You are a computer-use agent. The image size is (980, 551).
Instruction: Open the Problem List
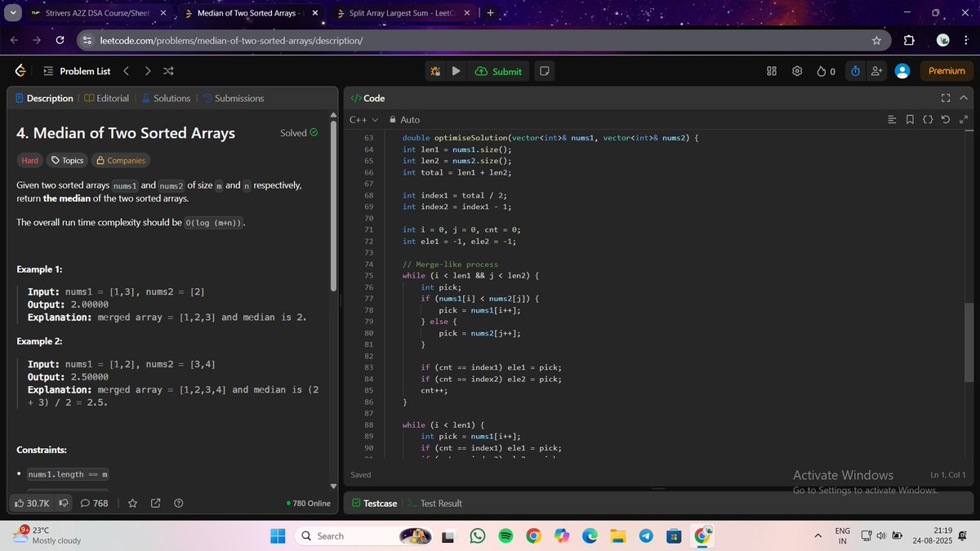[x=77, y=71]
